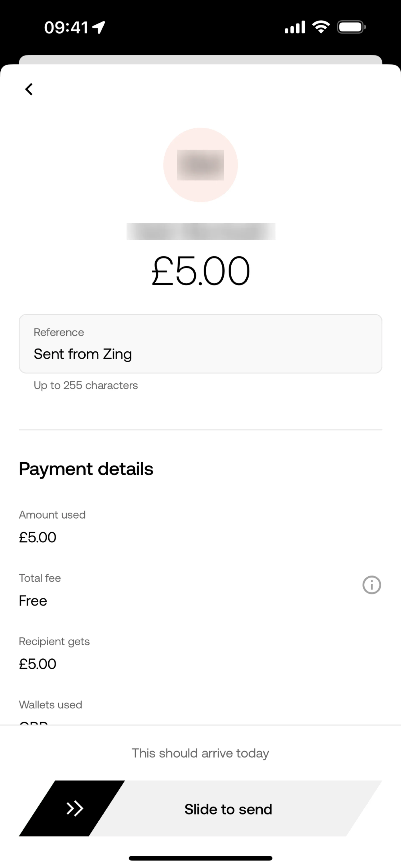This screenshot has width=401, height=868.
Task: Tap "This should arrive today" text
Action: (200, 753)
